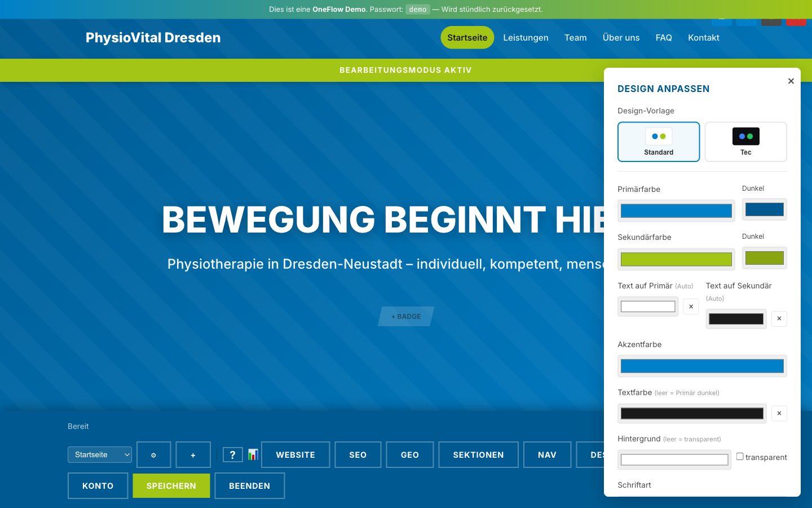
Task: Clear 'Text auf Primär' with its × icon
Action: pos(691,306)
